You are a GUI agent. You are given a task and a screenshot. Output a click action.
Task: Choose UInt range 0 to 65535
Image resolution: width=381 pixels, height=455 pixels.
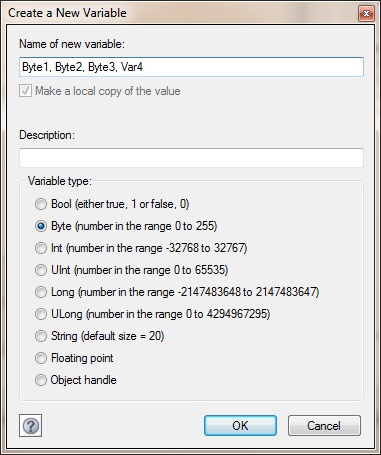[41, 270]
